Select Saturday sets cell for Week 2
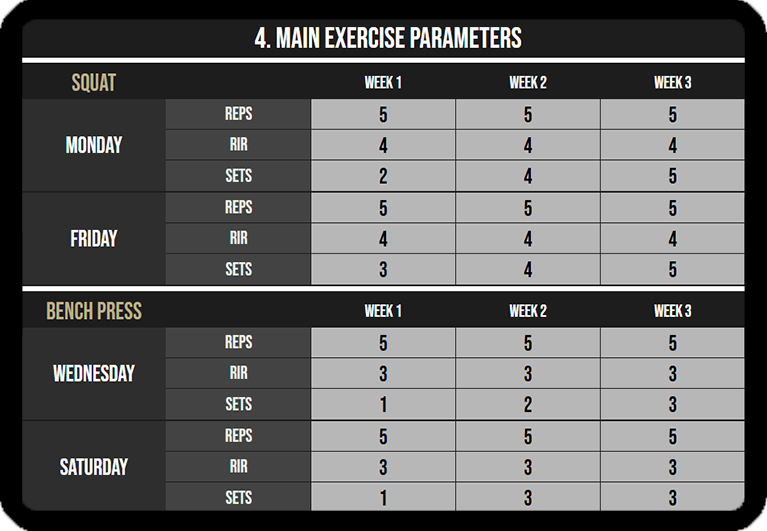This screenshot has height=531, width=767. click(528, 498)
